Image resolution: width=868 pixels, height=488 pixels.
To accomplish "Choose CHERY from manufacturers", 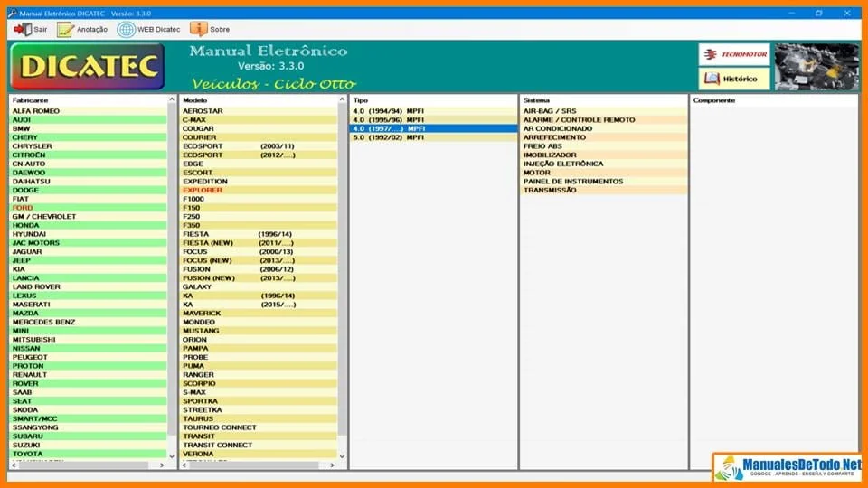I will coord(89,137).
